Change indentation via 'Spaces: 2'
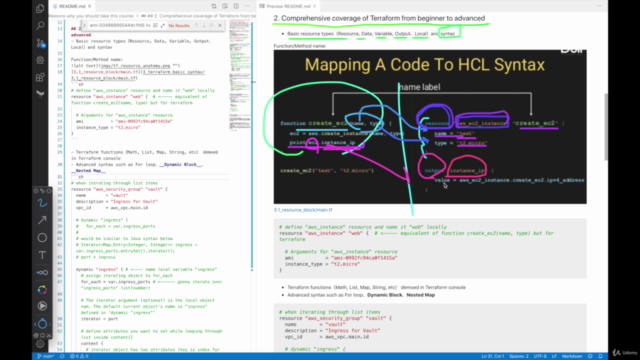 [519, 356]
